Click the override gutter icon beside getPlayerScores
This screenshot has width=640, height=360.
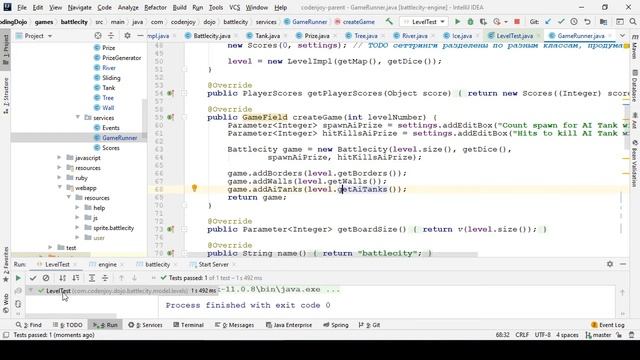[x=171, y=93]
